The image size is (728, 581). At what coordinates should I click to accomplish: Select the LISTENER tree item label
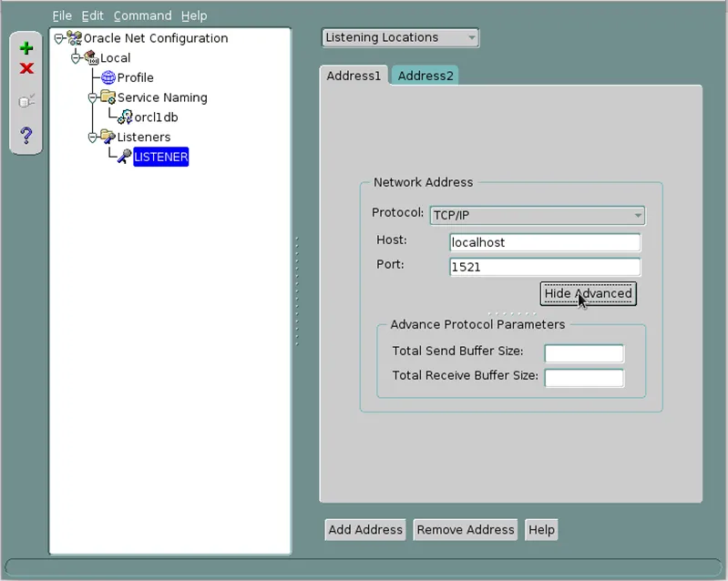click(160, 157)
